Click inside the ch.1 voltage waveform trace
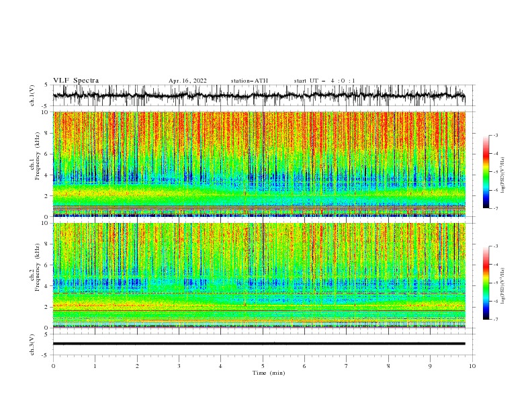 259,95
